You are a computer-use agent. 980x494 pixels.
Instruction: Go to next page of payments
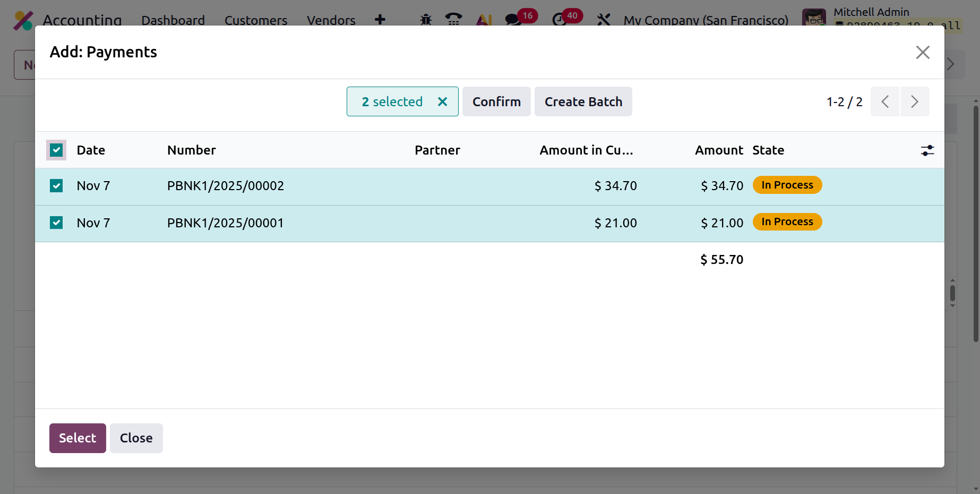click(x=914, y=101)
